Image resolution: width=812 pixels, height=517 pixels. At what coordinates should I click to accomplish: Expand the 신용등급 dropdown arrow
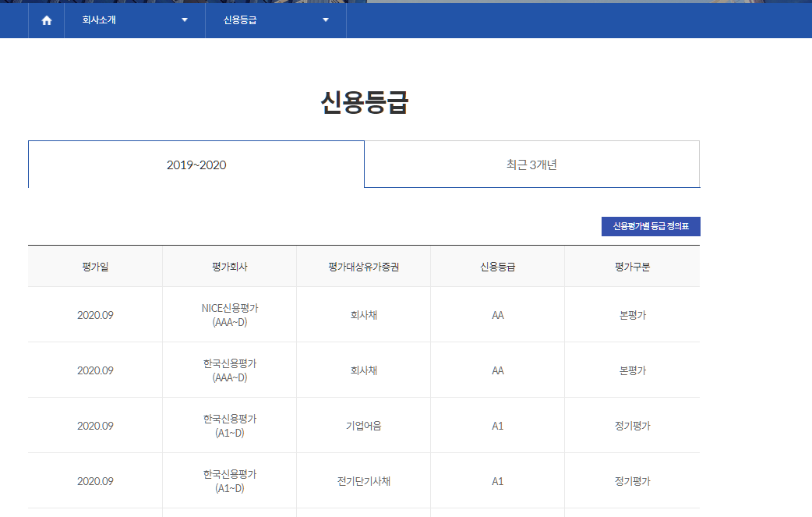click(x=326, y=20)
